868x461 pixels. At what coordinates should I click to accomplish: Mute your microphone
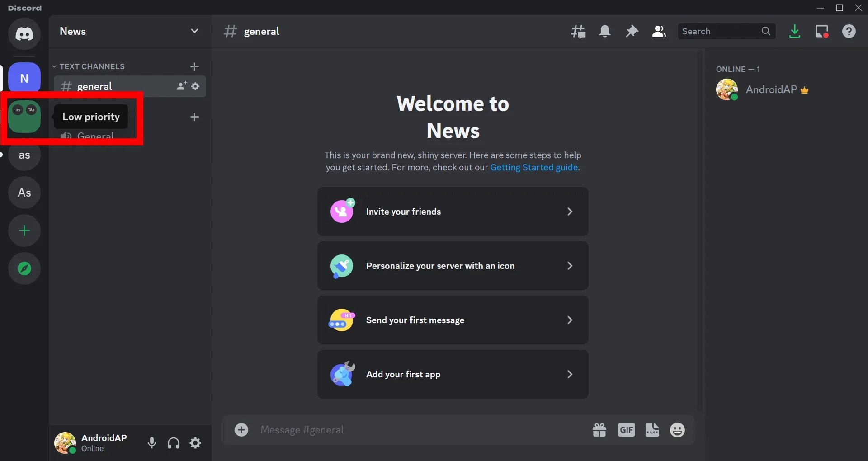151,443
